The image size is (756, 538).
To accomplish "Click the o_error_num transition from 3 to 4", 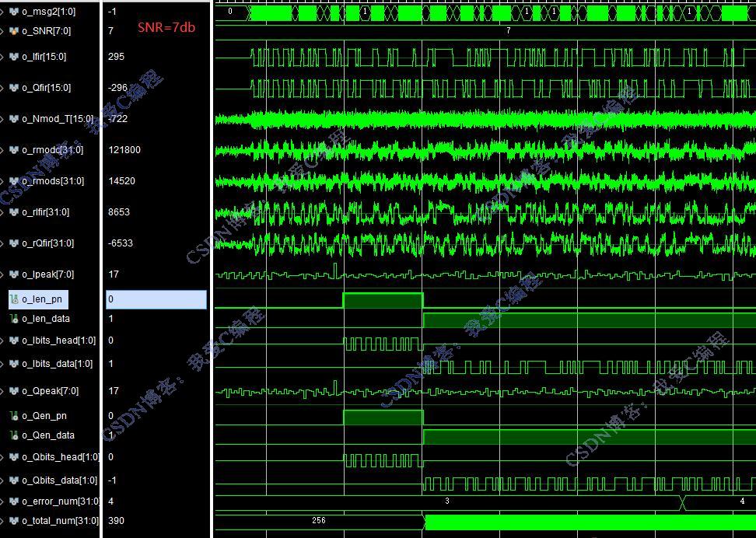I will pos(682,503).
